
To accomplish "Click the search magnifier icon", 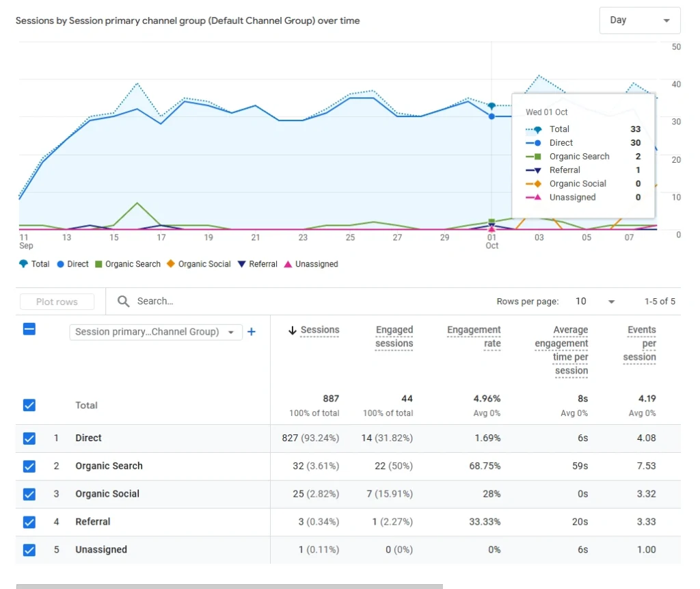I will 124,301.
